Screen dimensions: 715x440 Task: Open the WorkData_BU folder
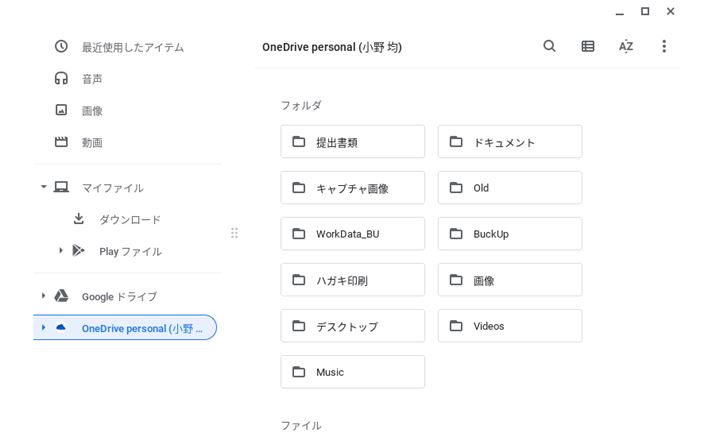[352, 234]
